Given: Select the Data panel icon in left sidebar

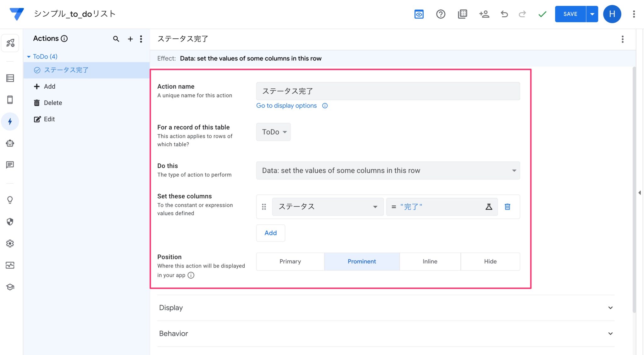Looking at the screenshot, I should (x=10, y=78).
